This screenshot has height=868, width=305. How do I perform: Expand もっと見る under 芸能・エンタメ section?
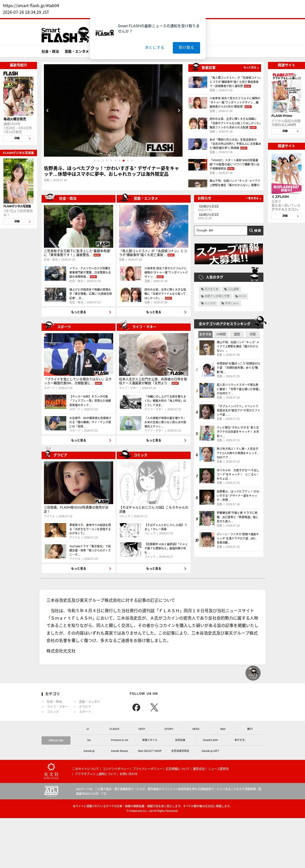[154, 312]
